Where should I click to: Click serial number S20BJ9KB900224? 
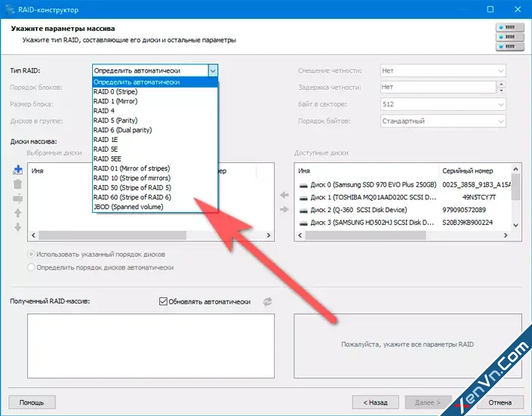pos(468,223)
